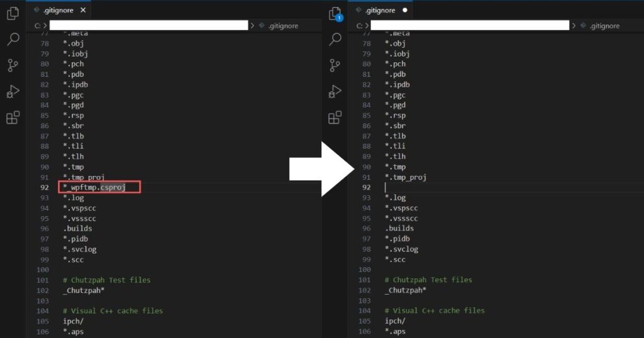Image resolution: width=644 pixels, height=338 pixels.
Task: Click line number 103 in the left window gutter
Action: tap(43, 301)
